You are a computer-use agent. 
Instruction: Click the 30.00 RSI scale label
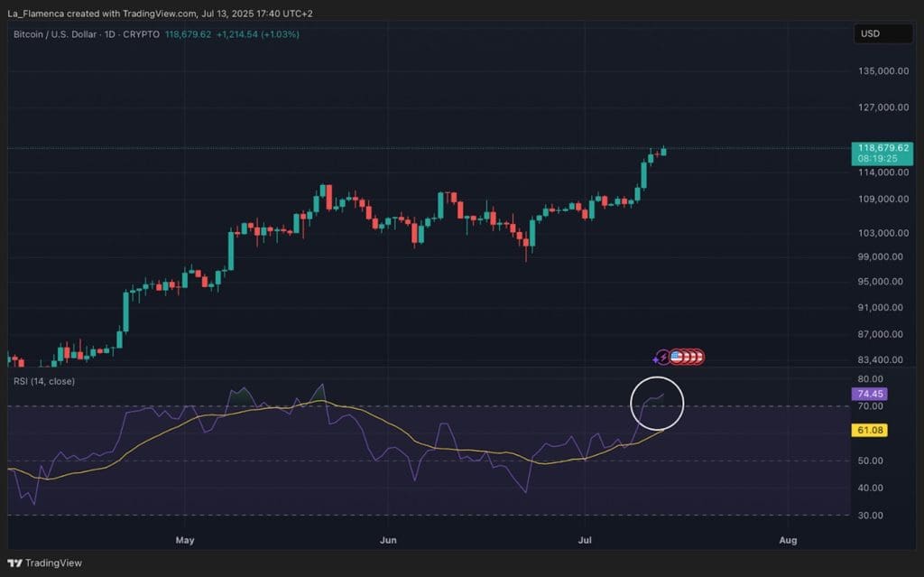(x=871, y=515)
